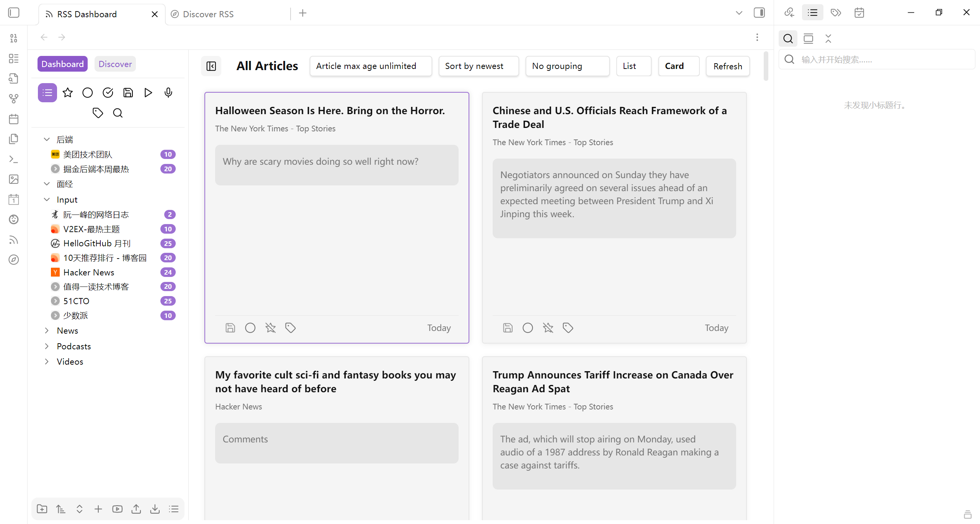Open the search icon below filters
Screen dimensions: 980x524
118,113
